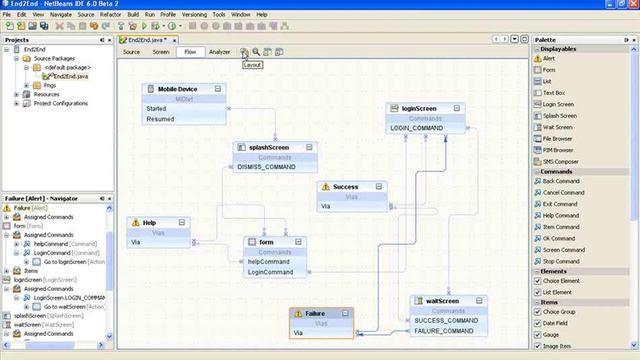Screen dimensions: 640x360
Task: Click the magnifier zoom icon in Flow toolbar
Action: pos(256,52)
